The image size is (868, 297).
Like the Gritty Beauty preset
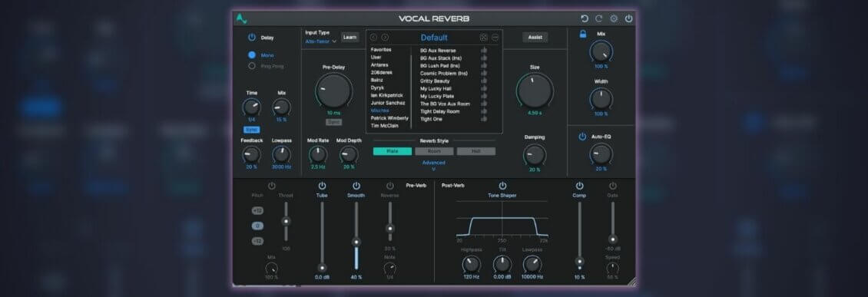tap(484, 81)
